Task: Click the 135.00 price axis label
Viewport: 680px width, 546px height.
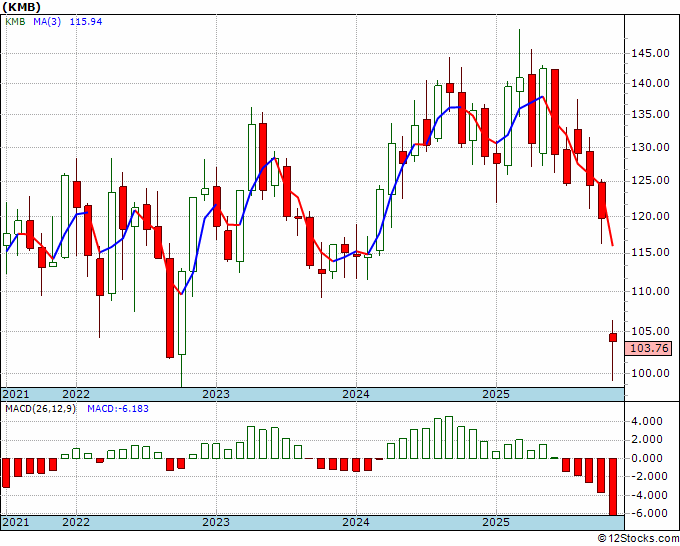Action: (649, 114)
